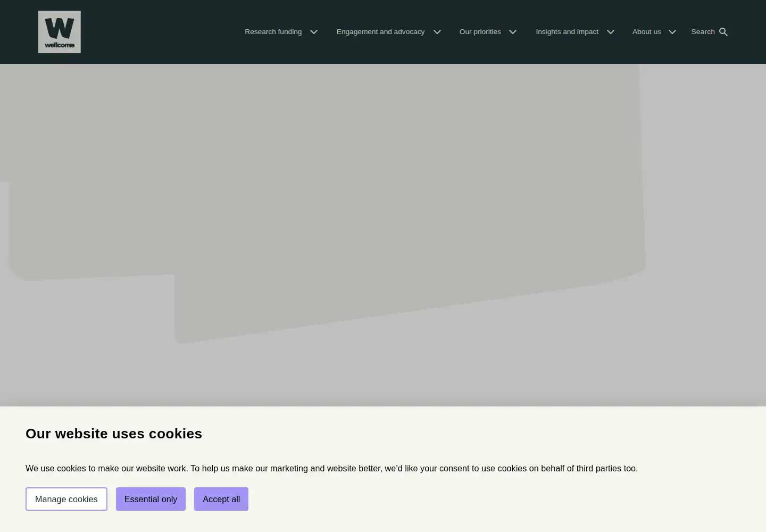Click the magnifier search icon
Image resolution: width=766 pixels, height=532 pixels.
[723, 32]
